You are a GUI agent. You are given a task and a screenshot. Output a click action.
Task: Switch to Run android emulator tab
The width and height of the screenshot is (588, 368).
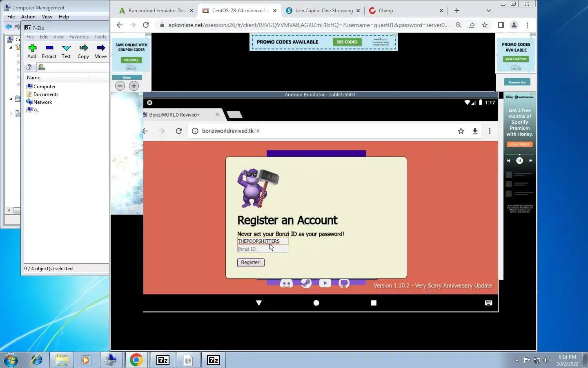point(156,11)
